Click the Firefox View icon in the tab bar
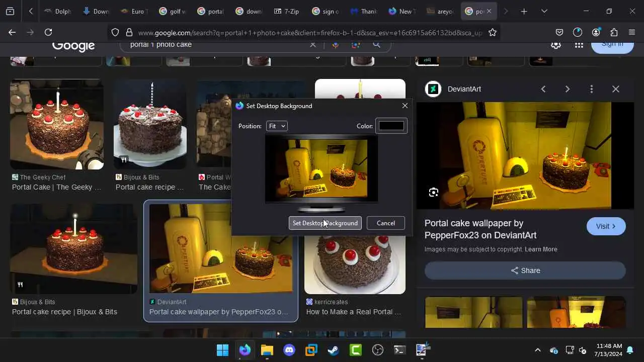 point(10,11)
